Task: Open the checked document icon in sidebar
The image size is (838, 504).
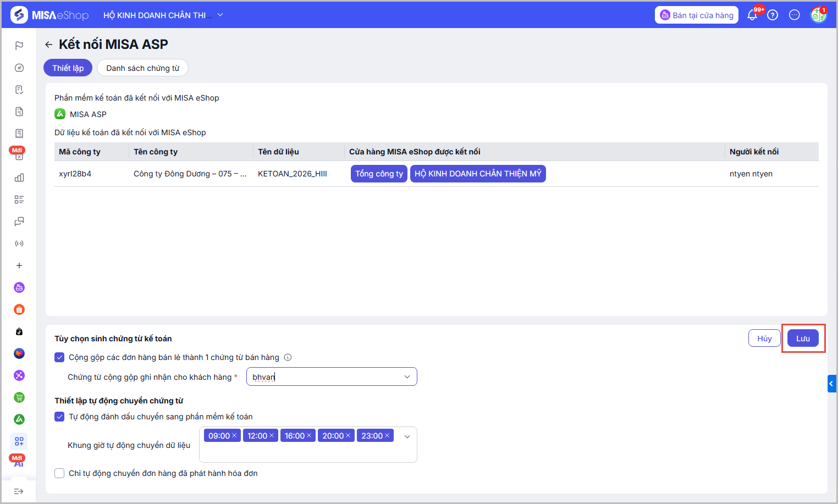Action: pos(19,90)
